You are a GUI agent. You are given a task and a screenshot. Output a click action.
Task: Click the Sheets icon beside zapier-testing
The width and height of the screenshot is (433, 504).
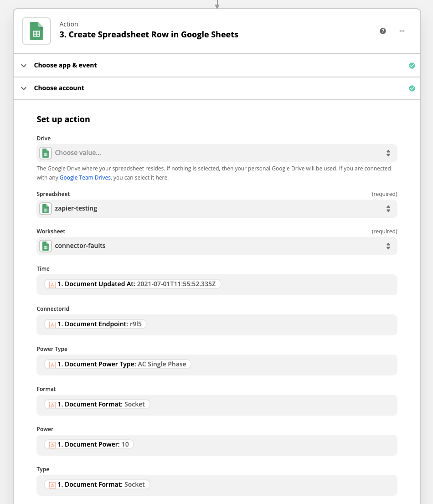pyautogui.click(x=46, y=209)
